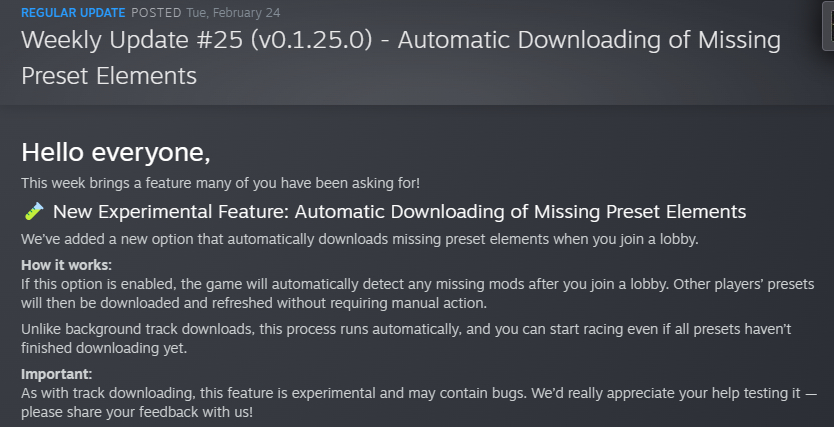
Task: Select the New Experimental Feature heading
Action: (x=399, y=212)
